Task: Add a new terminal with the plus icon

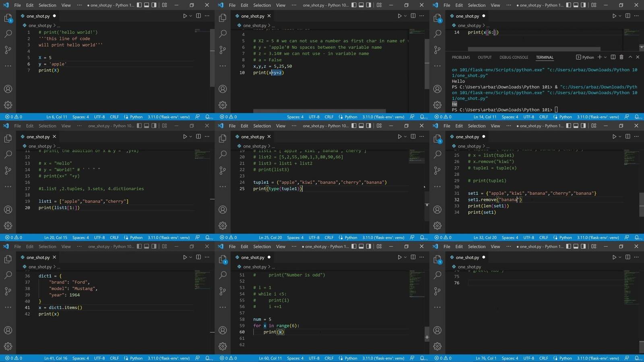Action: pos(600,57)
